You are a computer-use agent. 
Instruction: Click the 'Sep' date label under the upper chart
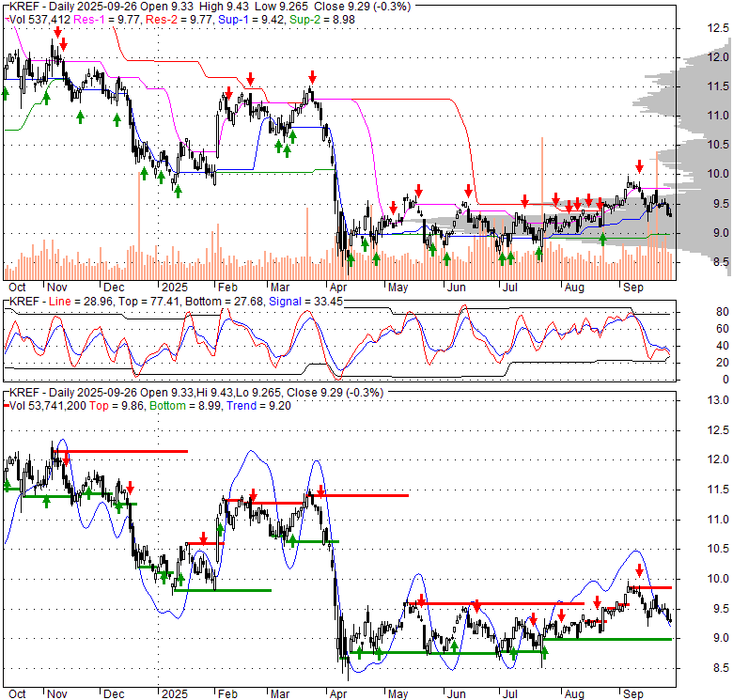633,288
